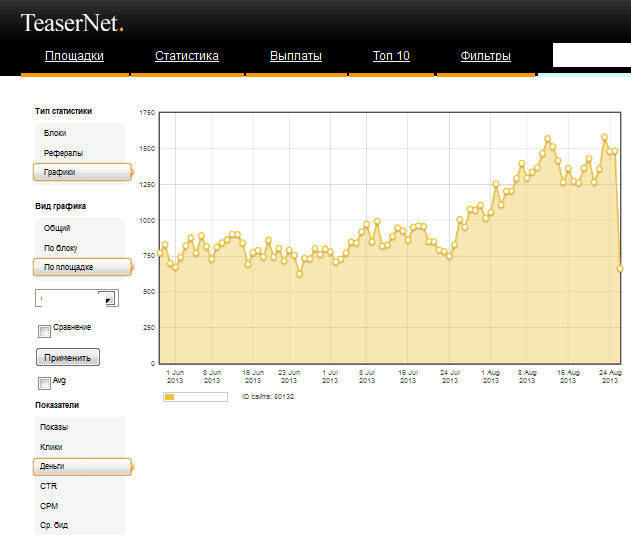631x535 pixels.
Task: Open the Фильтры tab
Action: 486,56
